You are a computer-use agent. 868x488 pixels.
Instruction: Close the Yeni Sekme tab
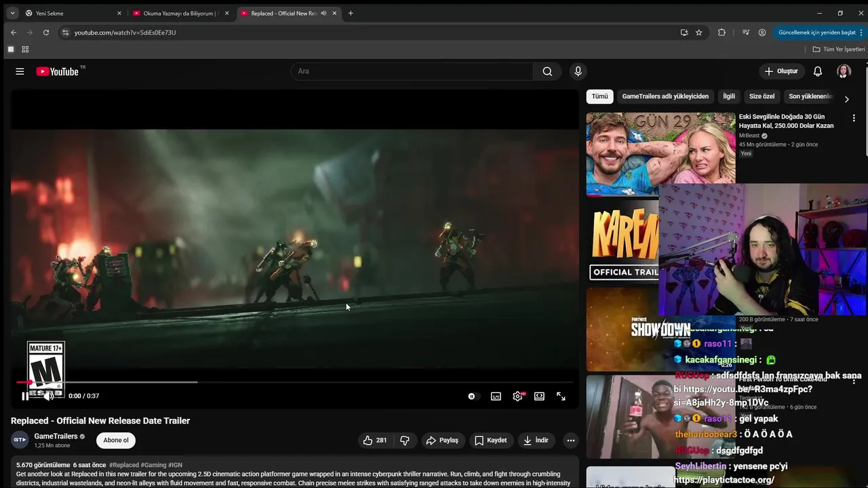(x=119, y=14)
